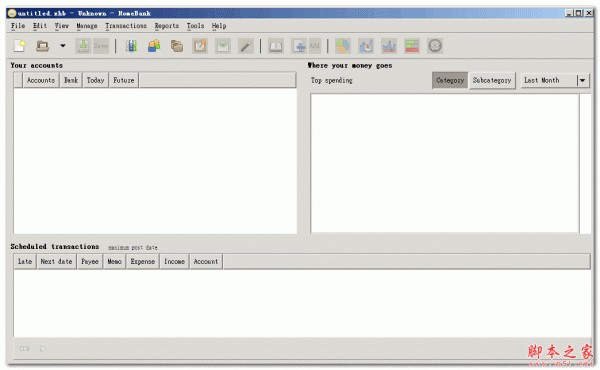Click the Add transaction toolbar button

pos(306,46)
